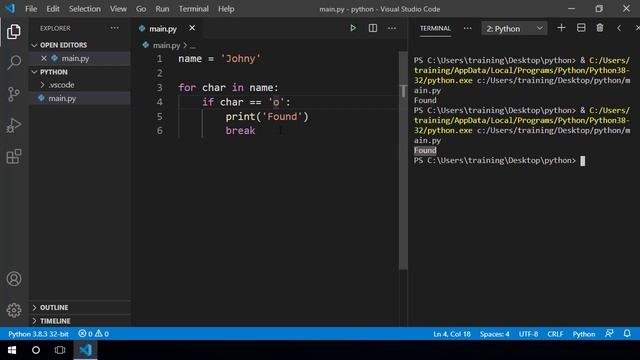The image size is (640, 360).
Task: Close the main.py editor tab
Action: coord(192,28)
